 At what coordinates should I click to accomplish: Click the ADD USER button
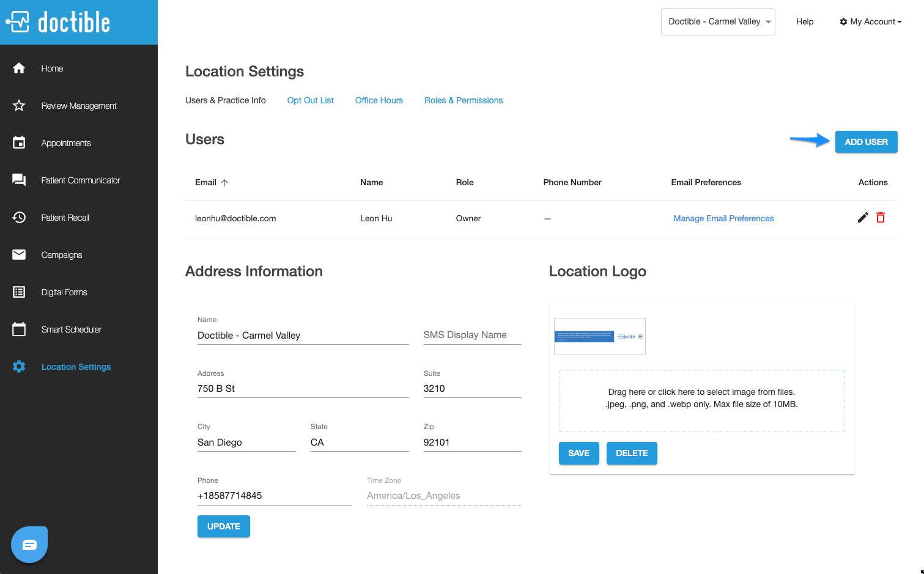[867, 142]
